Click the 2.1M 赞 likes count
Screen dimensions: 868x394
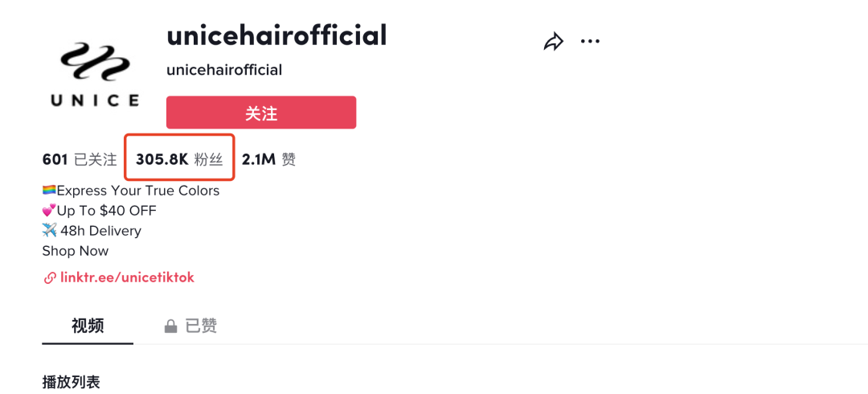coord(268,159)
